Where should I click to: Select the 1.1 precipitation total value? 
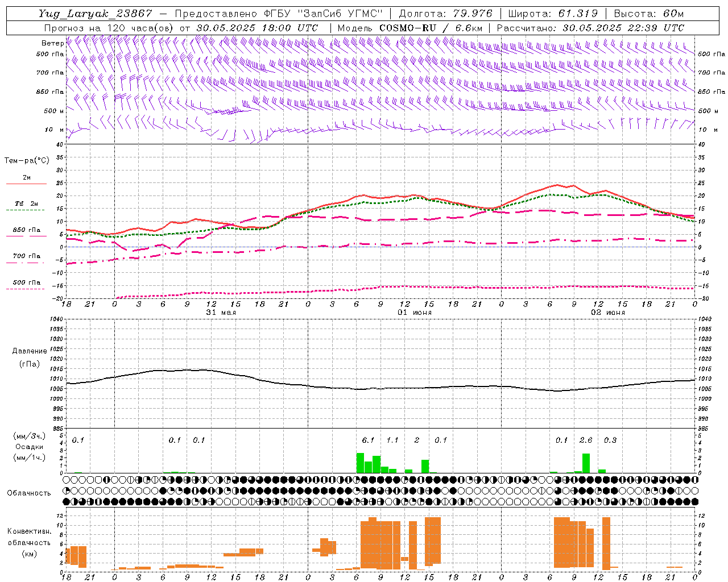pyautogui.click(x=392, y=440)
